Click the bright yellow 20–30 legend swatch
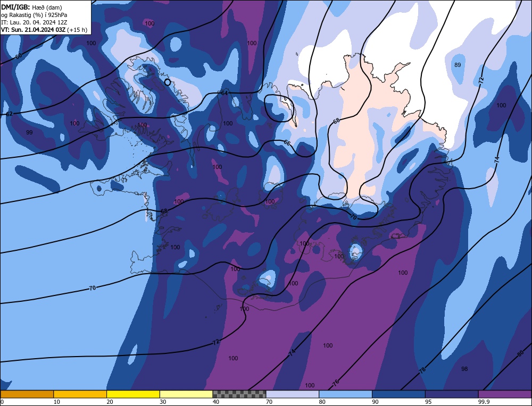Screen dimensions: 532x406 133,394
